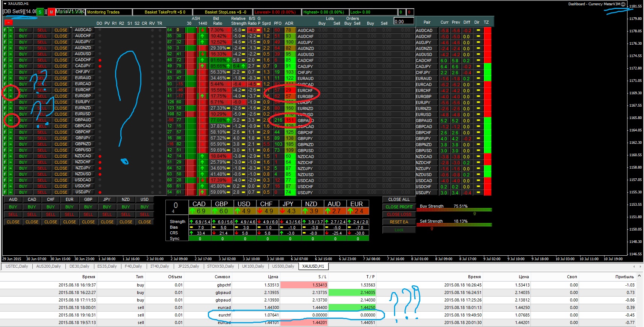Open the UK100,Daily chart tab

coord(253,266)
